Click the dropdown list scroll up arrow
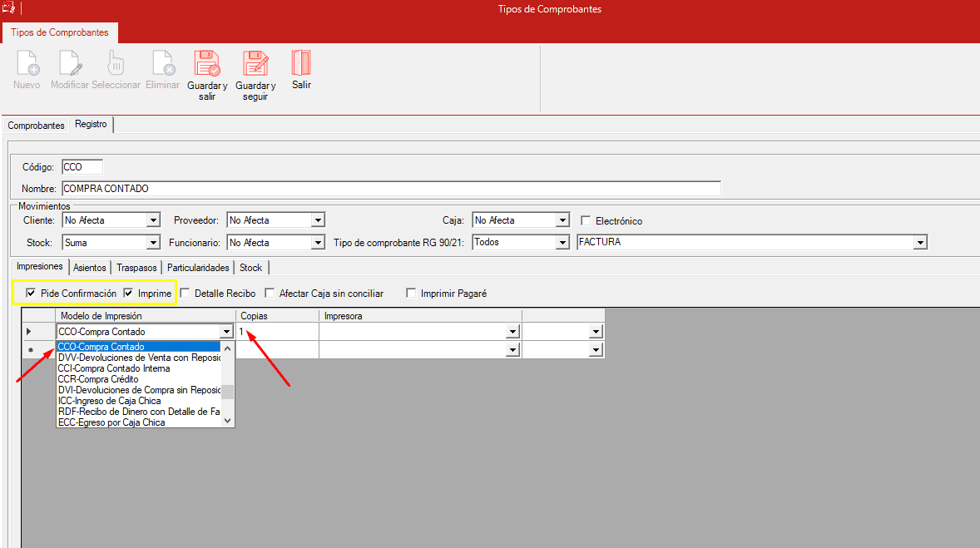 [227, 348]
